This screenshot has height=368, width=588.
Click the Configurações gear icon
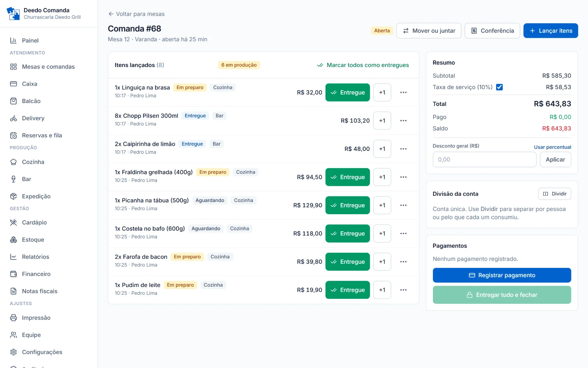[14, 352]
